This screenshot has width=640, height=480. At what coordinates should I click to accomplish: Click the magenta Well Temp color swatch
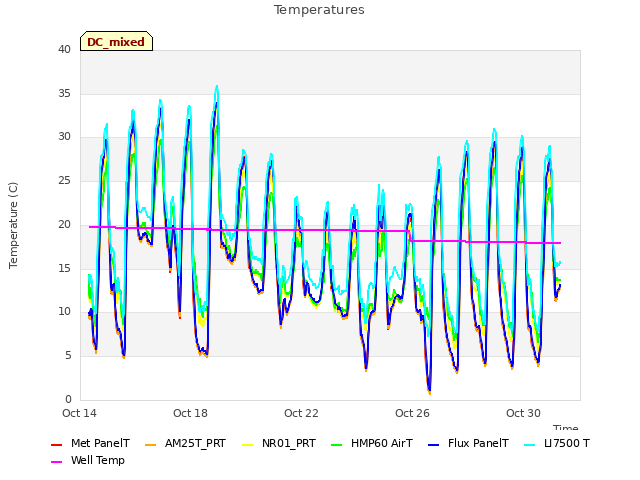[56, 462]
